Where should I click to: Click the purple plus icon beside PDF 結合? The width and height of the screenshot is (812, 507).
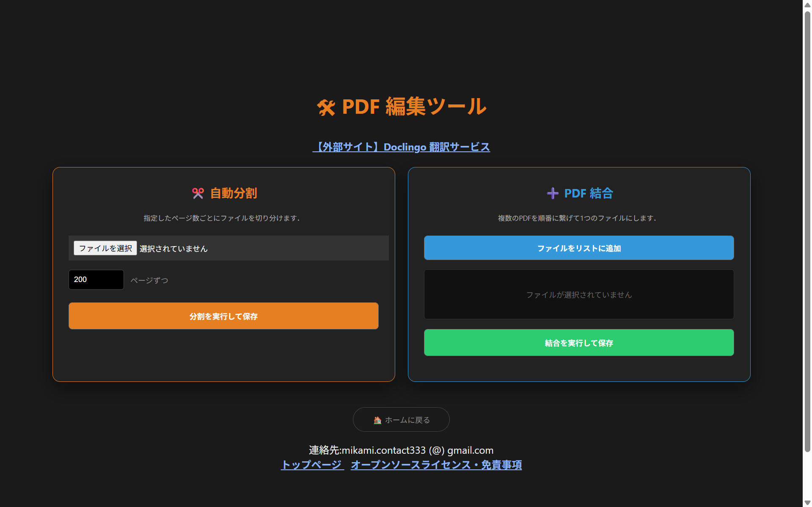(x=553, y=193)
